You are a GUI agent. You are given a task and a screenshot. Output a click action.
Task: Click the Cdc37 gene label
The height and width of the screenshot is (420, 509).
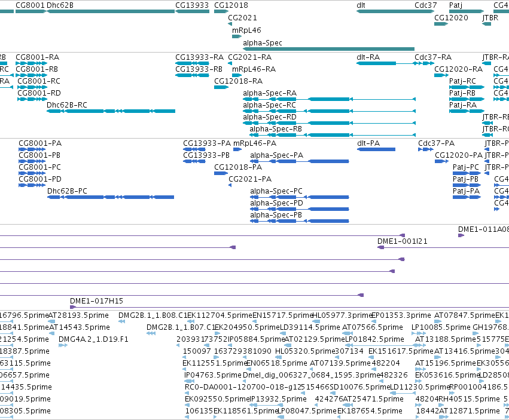click(426, 5)
